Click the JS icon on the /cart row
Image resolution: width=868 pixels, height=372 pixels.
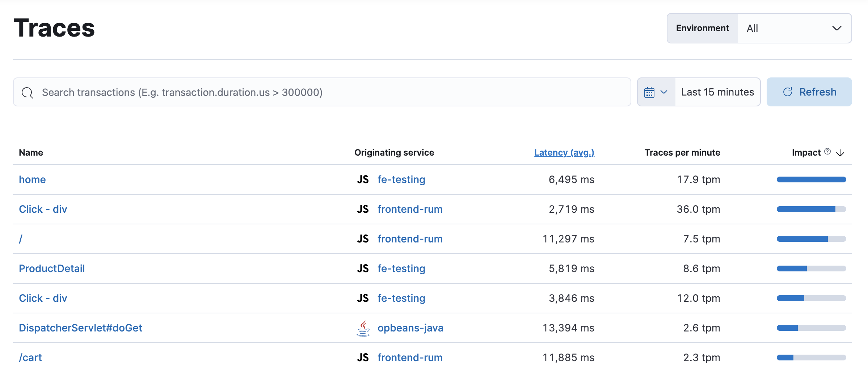coord(363,358)
